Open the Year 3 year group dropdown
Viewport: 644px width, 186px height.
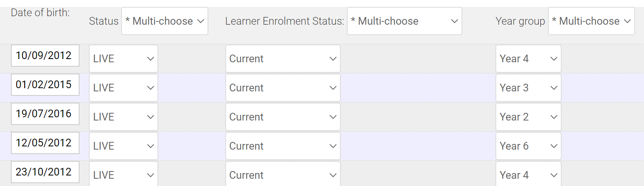528,88
